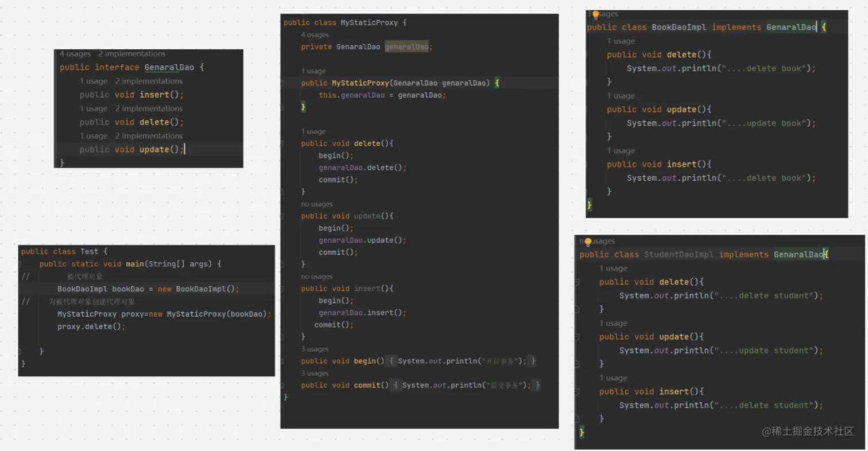Click 'BookDaoImpl bookDao = new BookDaoImpl();' line
Screen dimensions: 868x451
coord(148,289)
